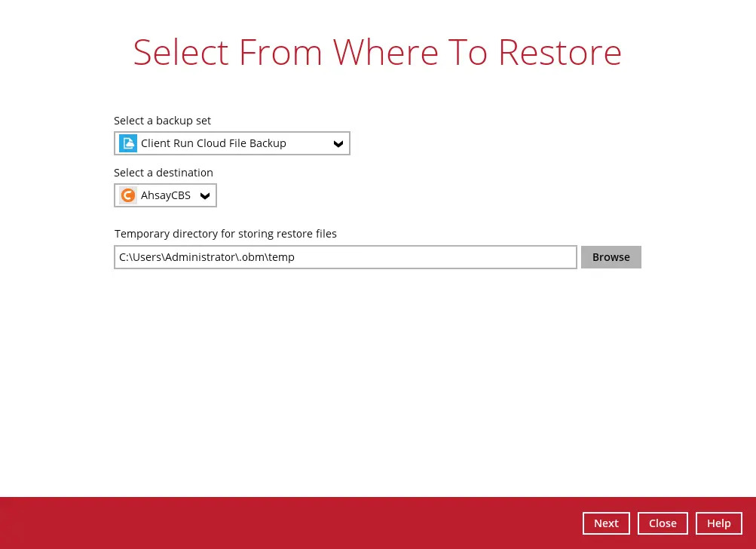756x549 pixels.
Task: Expand the destination dropdown arrow
Action: point(205,196)
